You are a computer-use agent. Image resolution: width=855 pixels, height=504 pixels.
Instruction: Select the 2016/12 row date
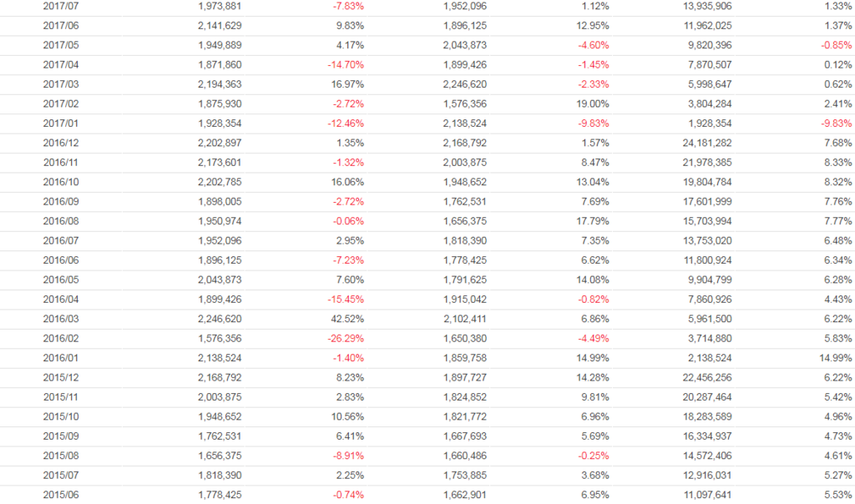coord(60,144)
